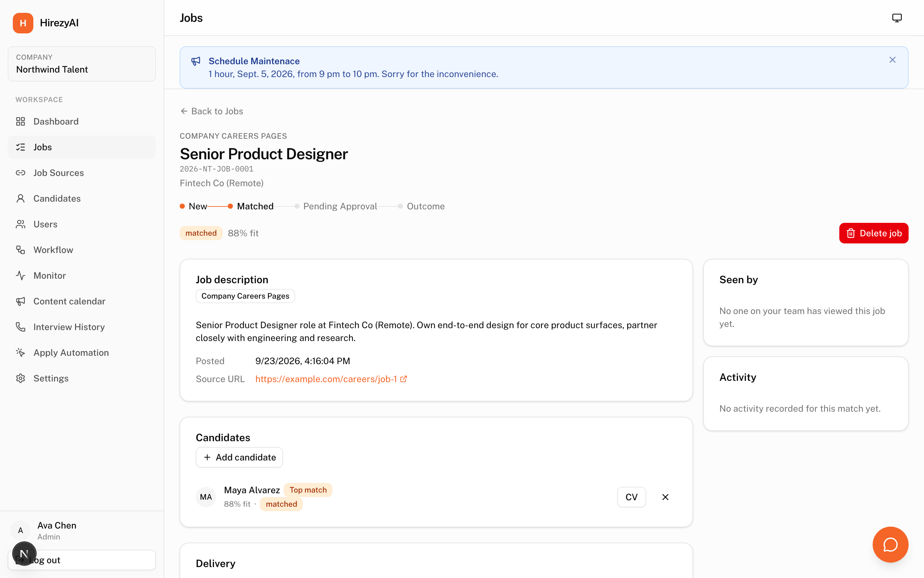Click the Content calendar megaphone icon
This screenshot has width=924, height=578.
(21, 301)
